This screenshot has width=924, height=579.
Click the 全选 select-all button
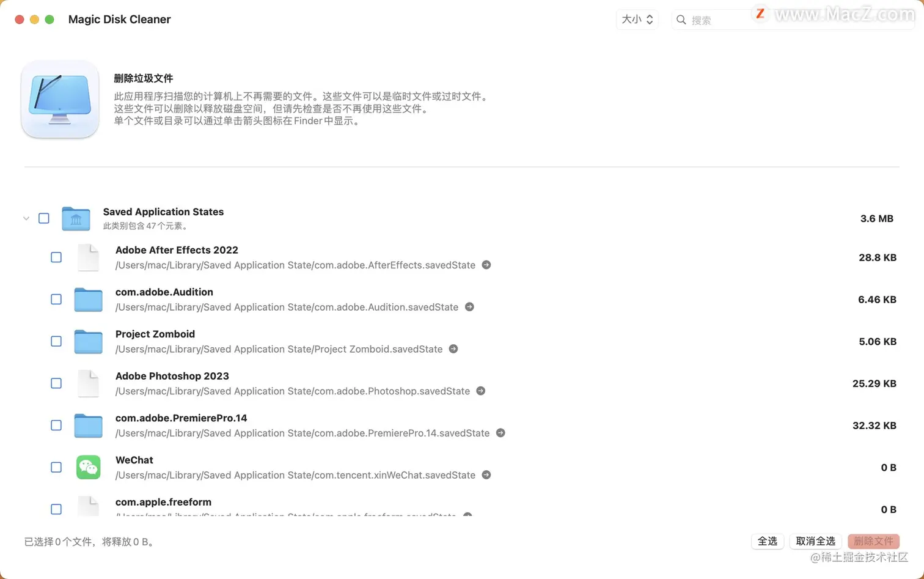(x=768, y=541)
